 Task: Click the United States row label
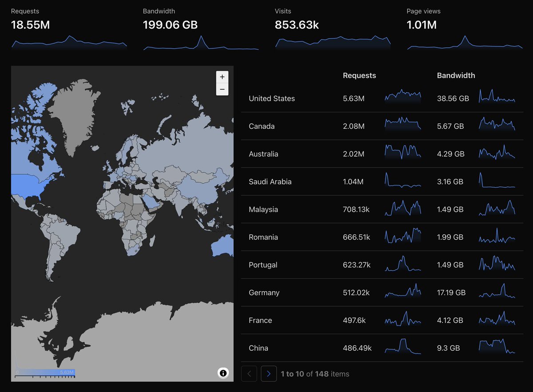(x=272, y=99)
